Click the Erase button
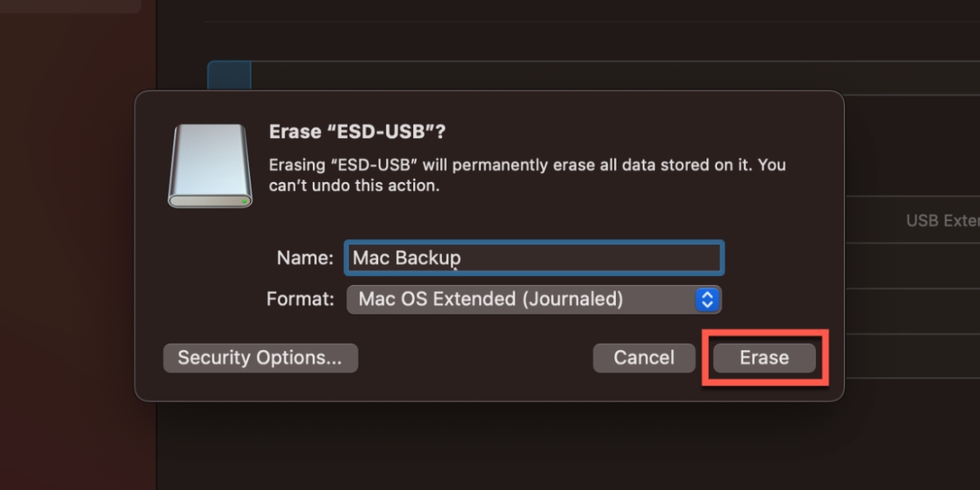980x490 pixels. 763,357
